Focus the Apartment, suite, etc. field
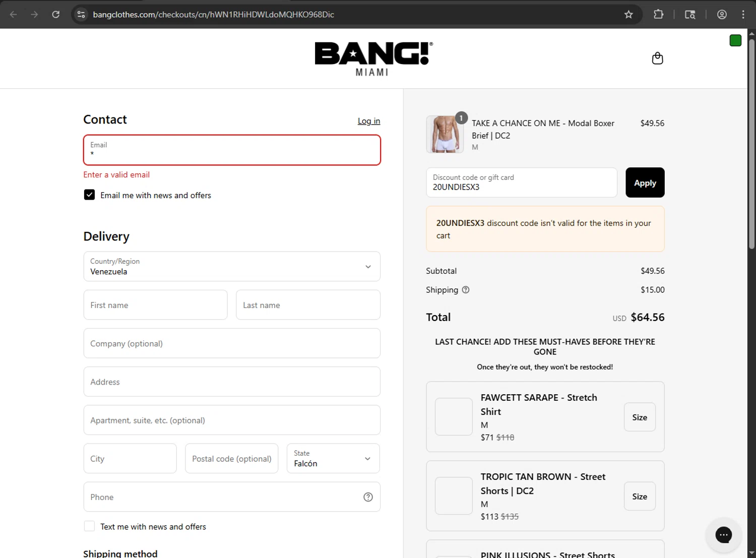 click(232, 420)
